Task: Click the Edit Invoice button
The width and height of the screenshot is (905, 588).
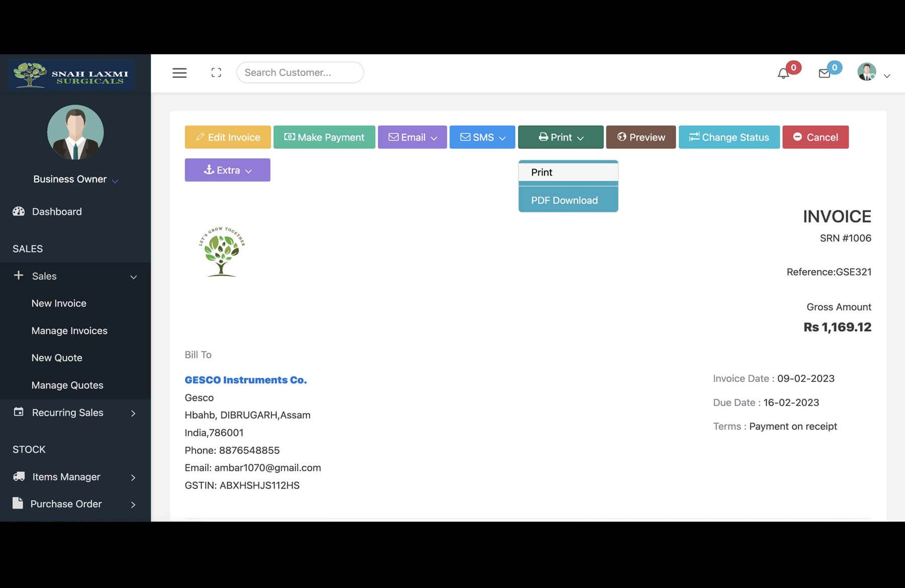Action: pos(228,137)
